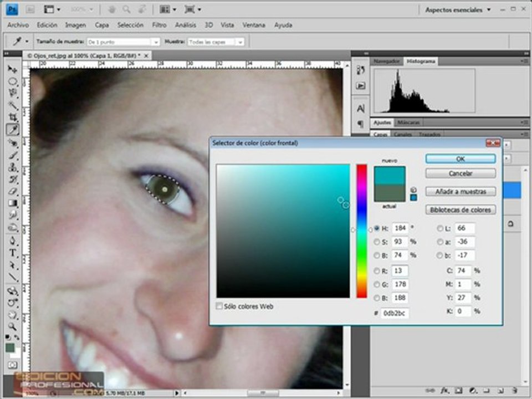
Task: Click the vertical hue spectrum slider
Action: coord(362,231)
